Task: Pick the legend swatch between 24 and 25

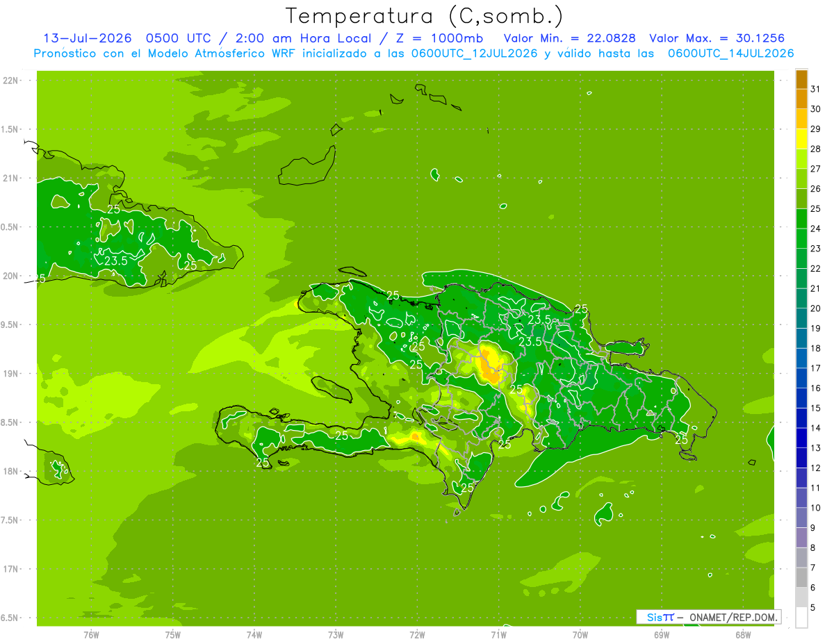Action: (x=801, y=218)
